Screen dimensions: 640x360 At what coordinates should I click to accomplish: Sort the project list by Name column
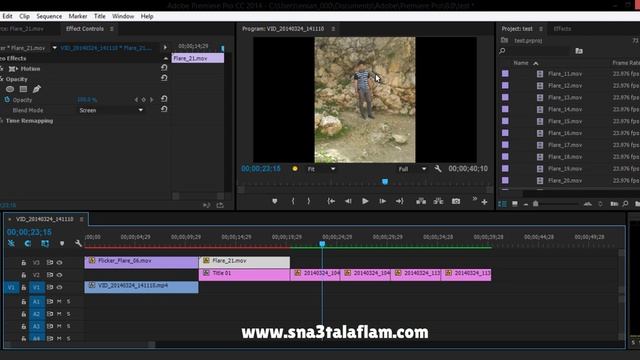click(521, 63)
